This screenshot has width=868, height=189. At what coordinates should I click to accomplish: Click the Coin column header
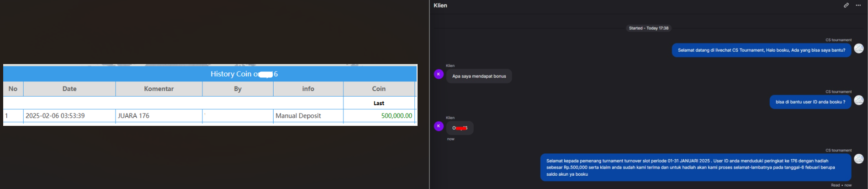[x=379, y=89]
